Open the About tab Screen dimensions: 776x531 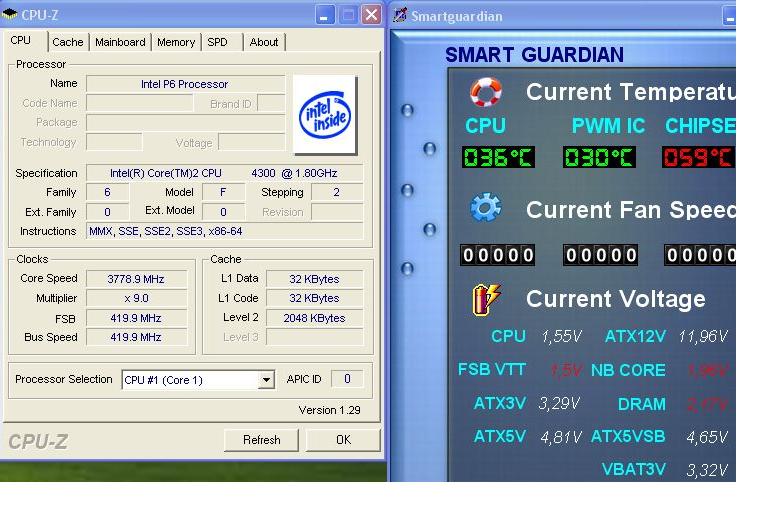coord(264,42)
